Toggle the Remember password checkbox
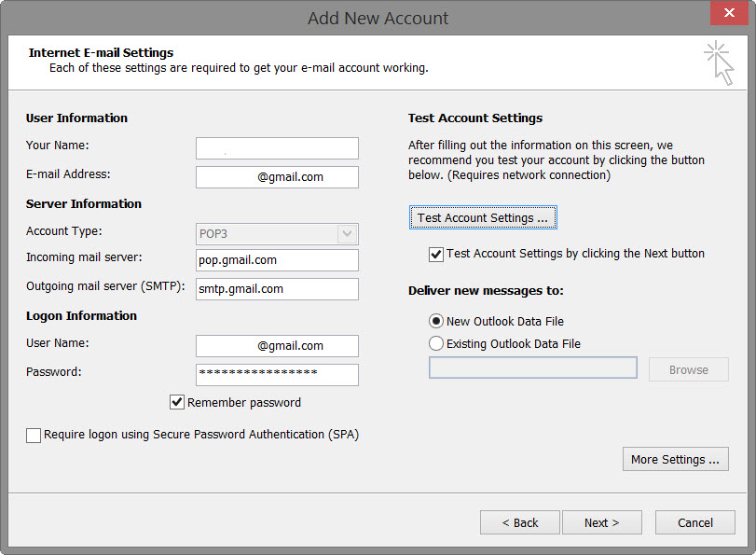The height and width of the screenshot is (555, 756). click(177, 403)
